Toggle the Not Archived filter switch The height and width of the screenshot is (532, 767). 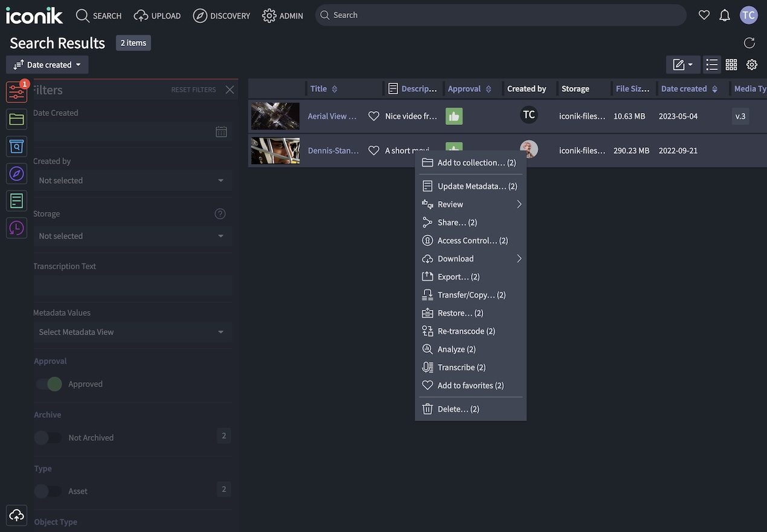click(x=48, y=438)
